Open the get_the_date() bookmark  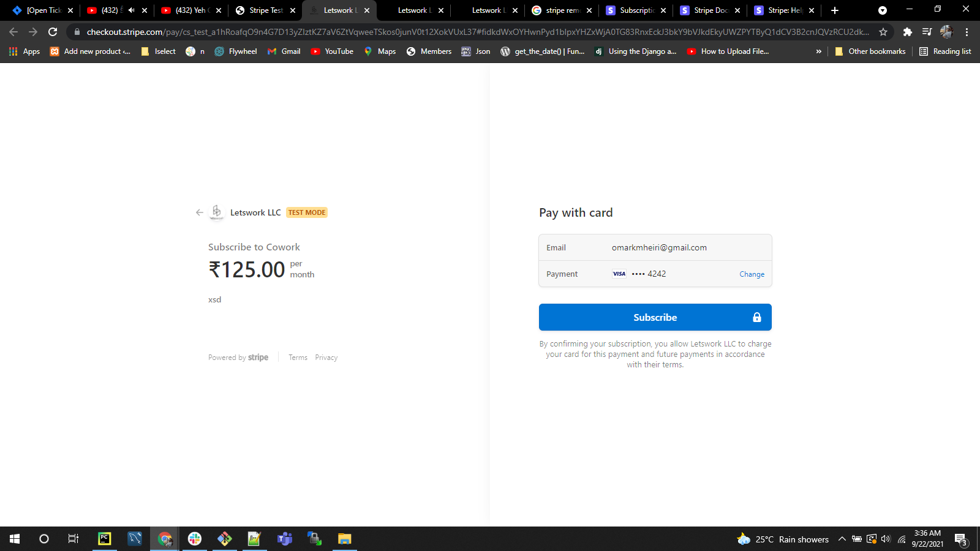[x=543, y=51]
